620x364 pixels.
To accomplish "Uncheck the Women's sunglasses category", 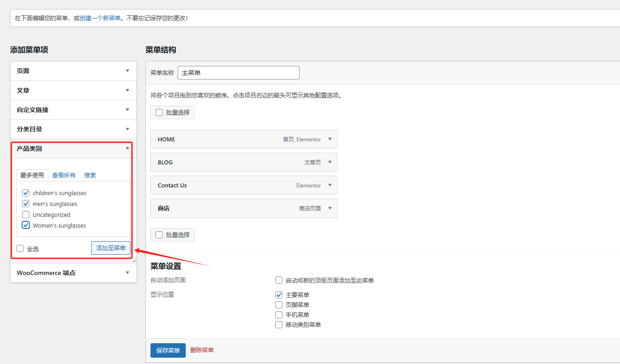I will 26,225.
